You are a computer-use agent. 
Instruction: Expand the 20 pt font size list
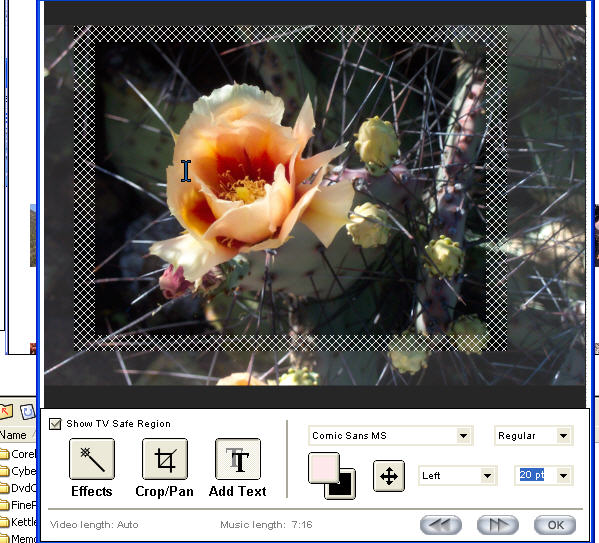pyautogui.click(x=563, y=476)
